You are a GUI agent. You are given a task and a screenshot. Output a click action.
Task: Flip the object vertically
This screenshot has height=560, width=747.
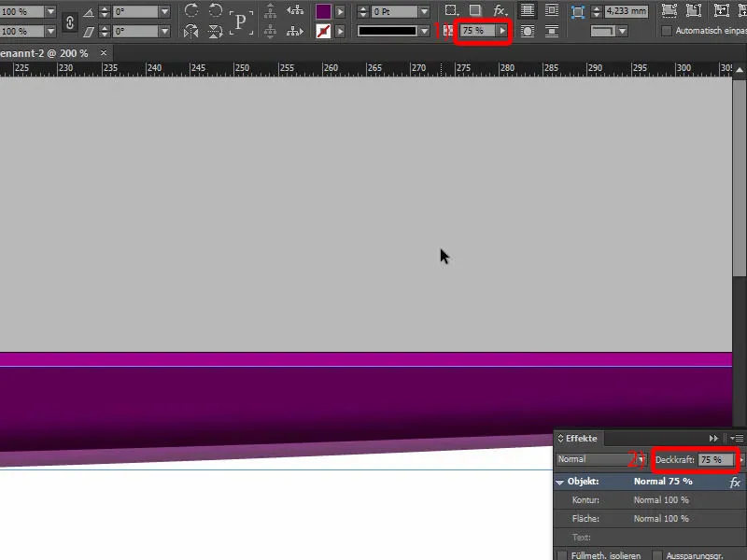(216, 32)
